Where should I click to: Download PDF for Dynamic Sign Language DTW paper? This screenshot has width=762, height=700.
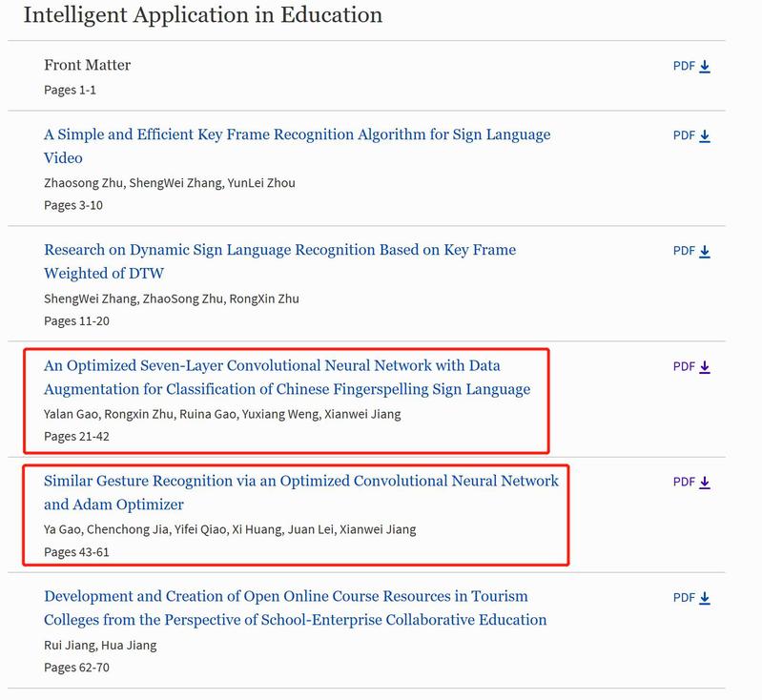click(x=706, y=252)
